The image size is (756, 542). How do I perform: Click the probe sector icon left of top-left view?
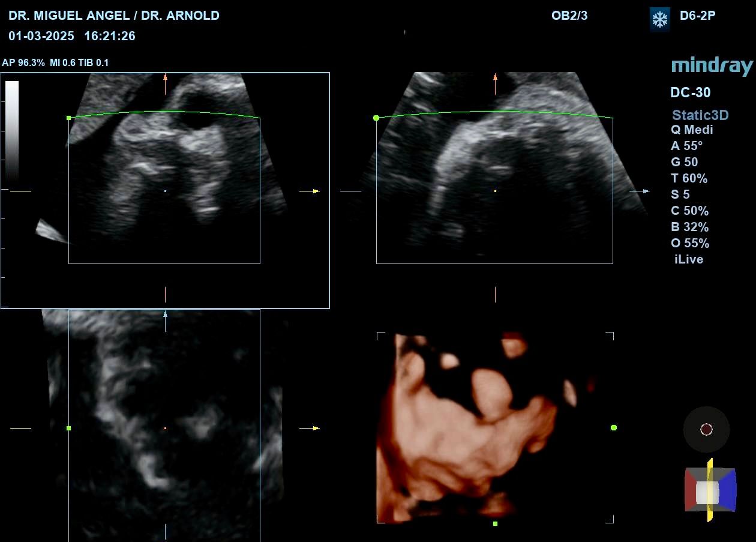coord(52,232)
